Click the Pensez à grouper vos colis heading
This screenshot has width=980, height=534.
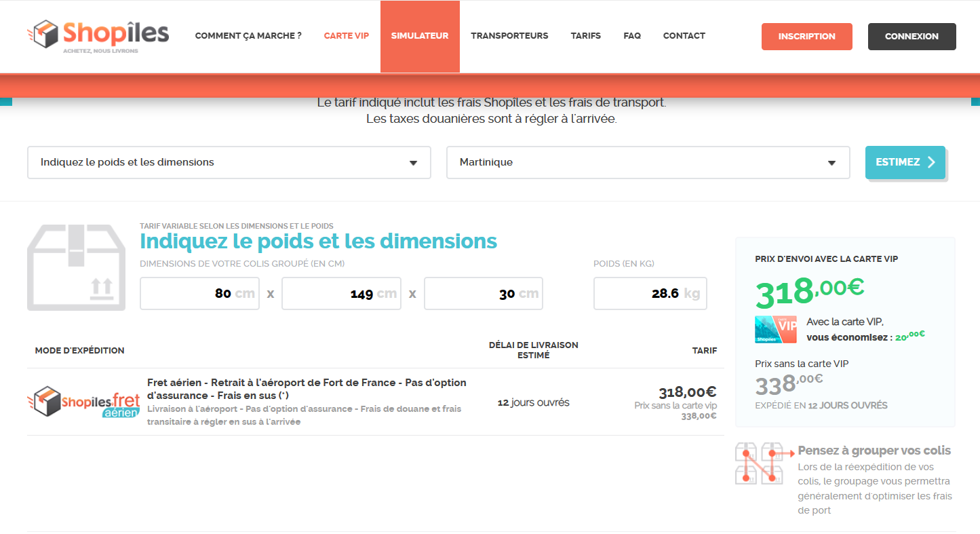[874, 451]
